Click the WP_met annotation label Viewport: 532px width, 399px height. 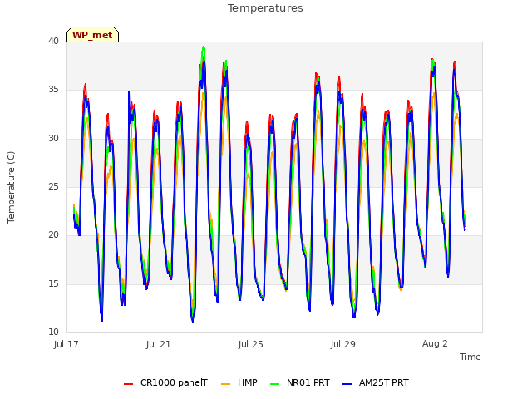[x=92, y=35]
